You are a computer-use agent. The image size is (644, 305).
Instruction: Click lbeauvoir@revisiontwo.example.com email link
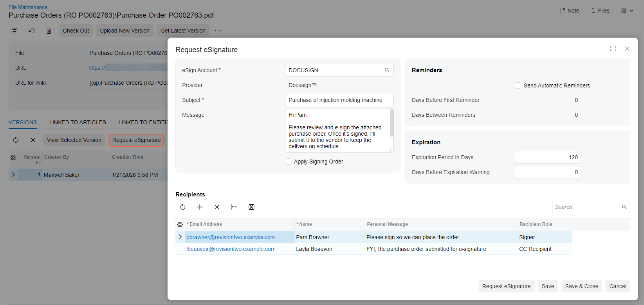[231, 249]
